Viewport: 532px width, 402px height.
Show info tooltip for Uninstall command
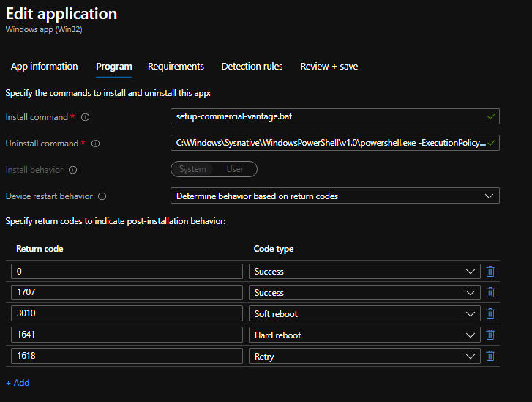click(95, 144)
